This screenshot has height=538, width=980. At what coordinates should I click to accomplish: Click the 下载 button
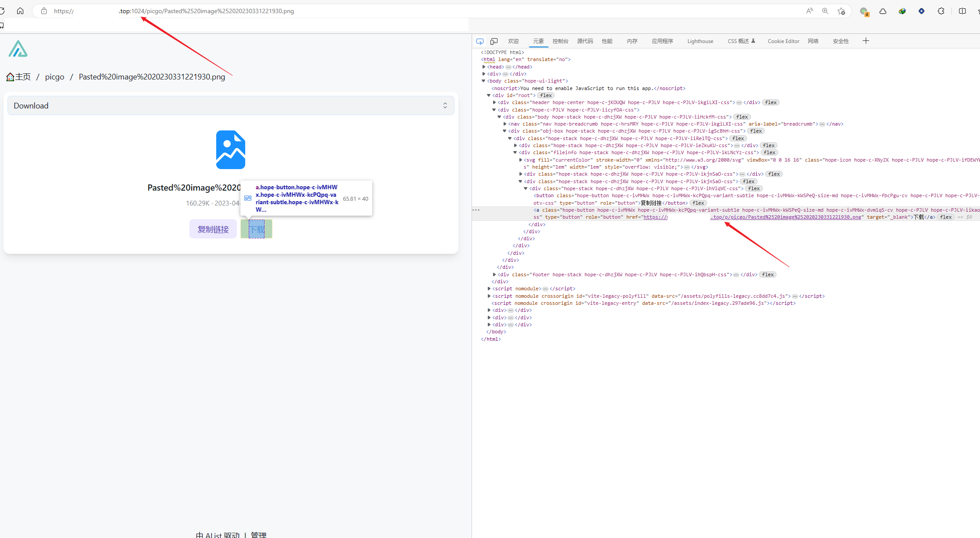click(x=257, y=229)
